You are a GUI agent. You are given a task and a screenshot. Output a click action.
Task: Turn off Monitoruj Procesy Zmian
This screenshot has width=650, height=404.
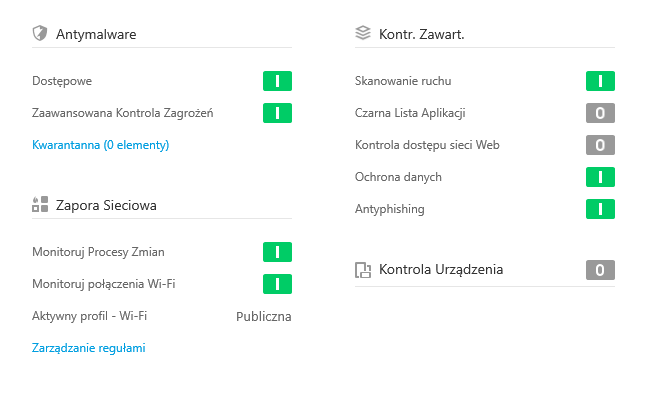click(277, 252)
